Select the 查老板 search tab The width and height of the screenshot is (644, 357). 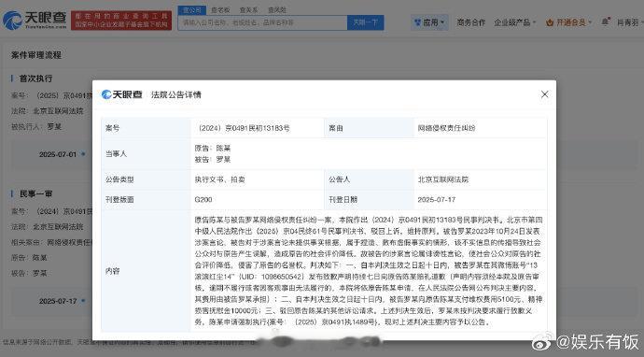point(220,10)
